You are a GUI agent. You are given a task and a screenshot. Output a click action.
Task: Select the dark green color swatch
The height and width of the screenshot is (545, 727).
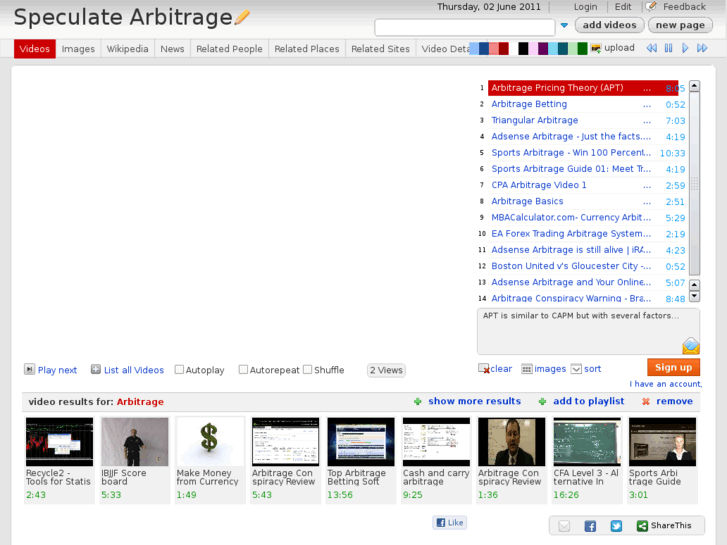coord(582,48)
